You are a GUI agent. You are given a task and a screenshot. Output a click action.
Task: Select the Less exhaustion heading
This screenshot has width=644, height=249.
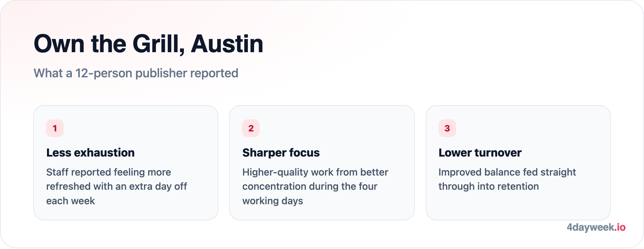pyautogui.click(x=90, y=153)
